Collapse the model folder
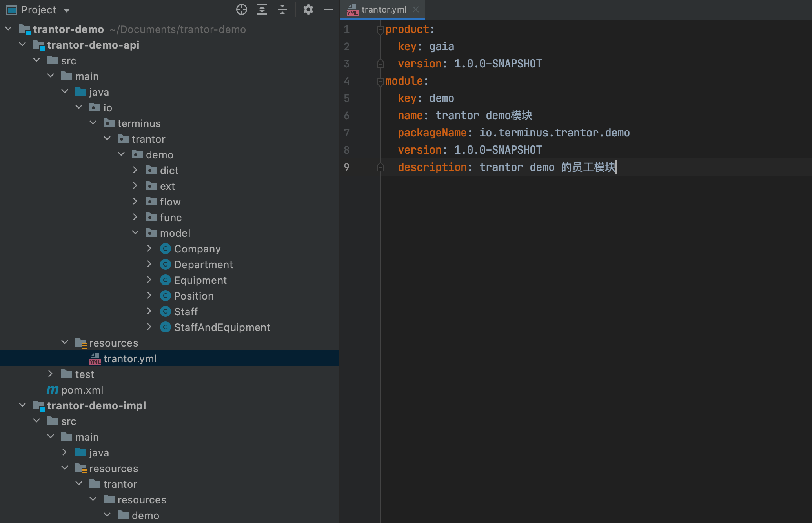This screenshot has width=812, height=523. pos(136,232)
